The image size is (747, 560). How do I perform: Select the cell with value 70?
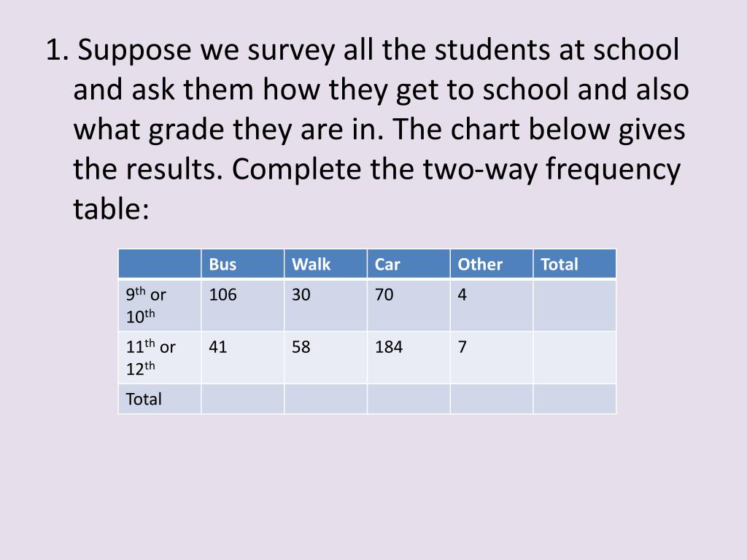[408, 306]
